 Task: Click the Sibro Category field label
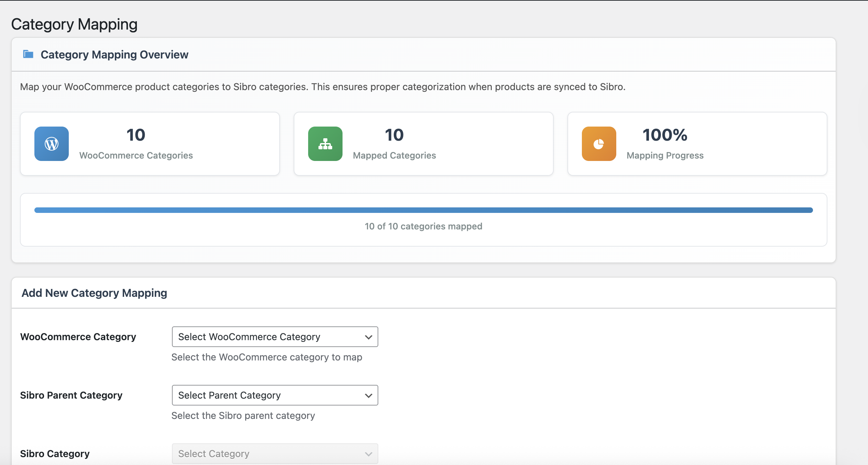[x=55, y=454]
